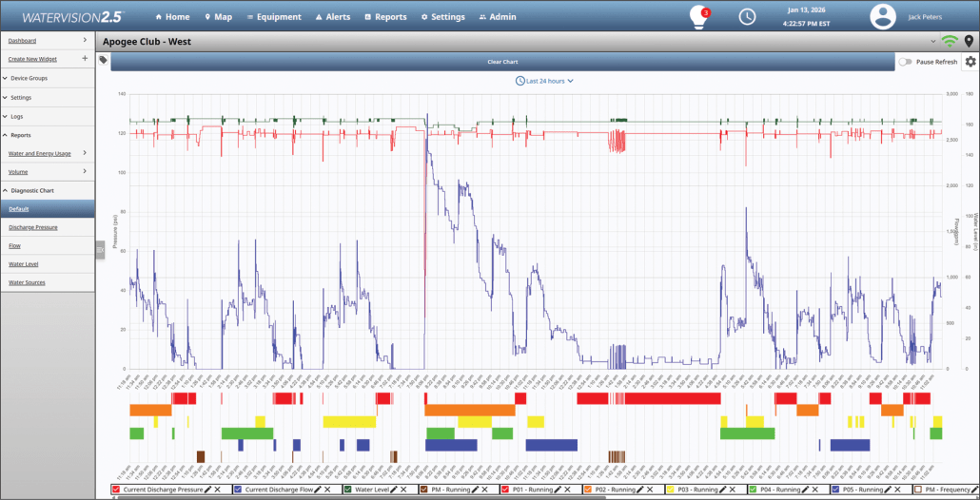The height and width of the screenshot is (500, 980).
Task: Click the map location pin icon
Action: pyautogui.click(x=969, y=42)
